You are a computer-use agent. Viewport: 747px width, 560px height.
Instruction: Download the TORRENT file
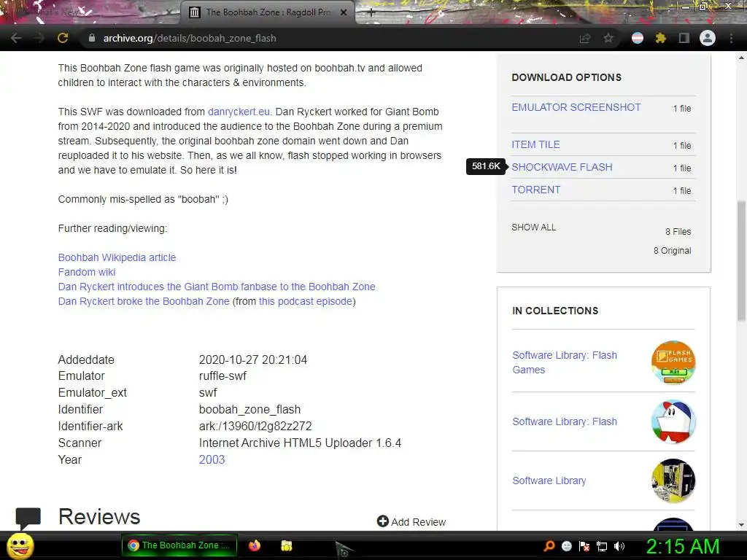pos(536,190)
